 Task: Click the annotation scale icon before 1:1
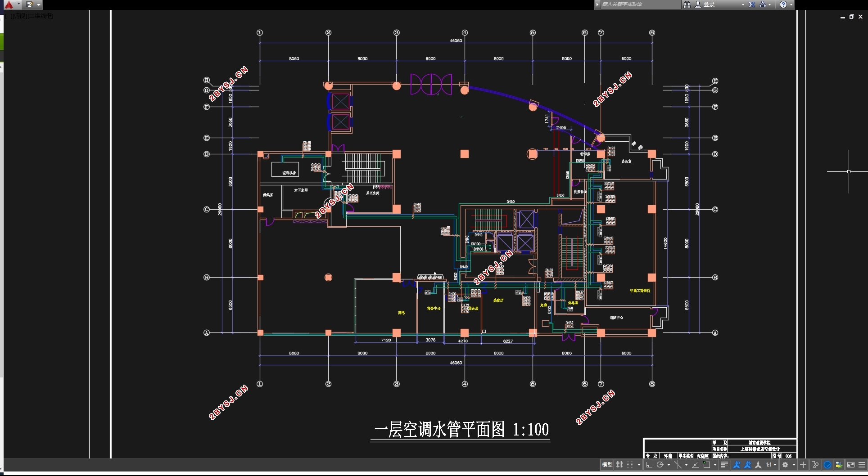pyautogui.click(x=758, y=465)
